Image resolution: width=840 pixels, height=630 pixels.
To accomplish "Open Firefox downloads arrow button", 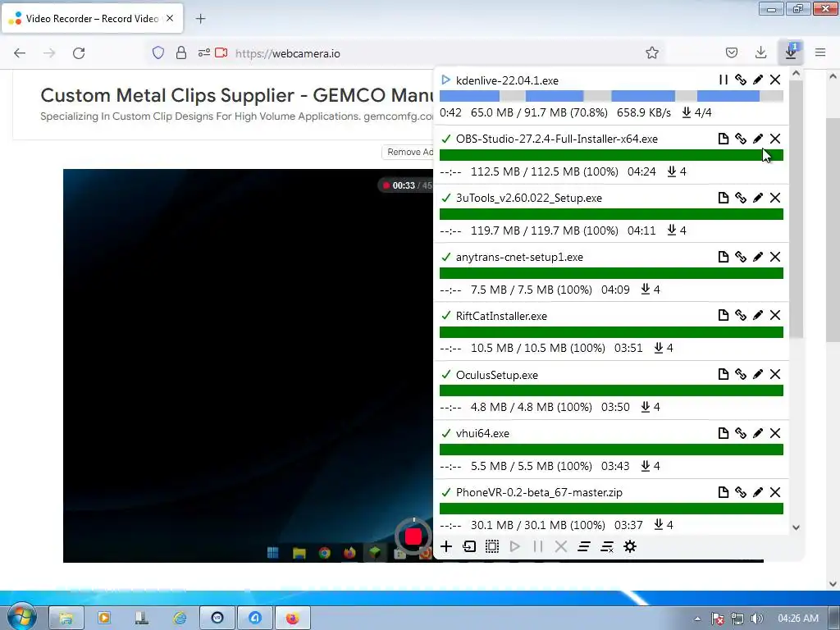I will tap(760, 52).
